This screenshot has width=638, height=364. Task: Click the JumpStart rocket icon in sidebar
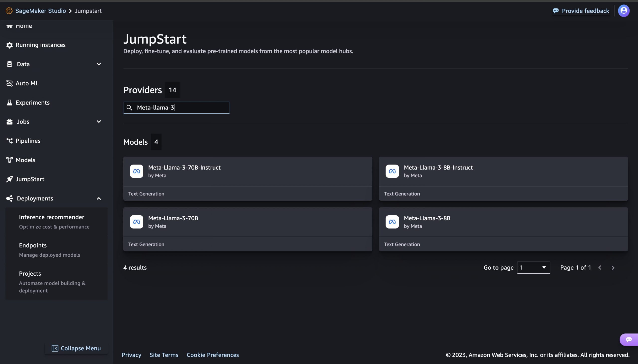[9, 179]
